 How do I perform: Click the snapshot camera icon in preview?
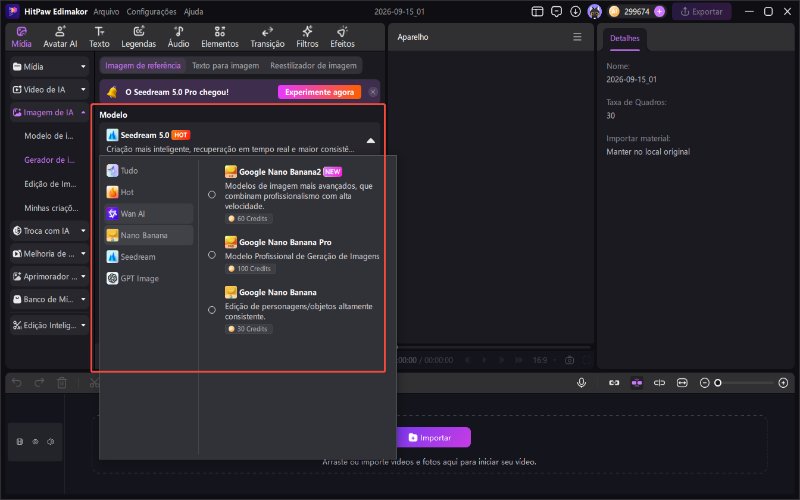[x=569, y=360]
